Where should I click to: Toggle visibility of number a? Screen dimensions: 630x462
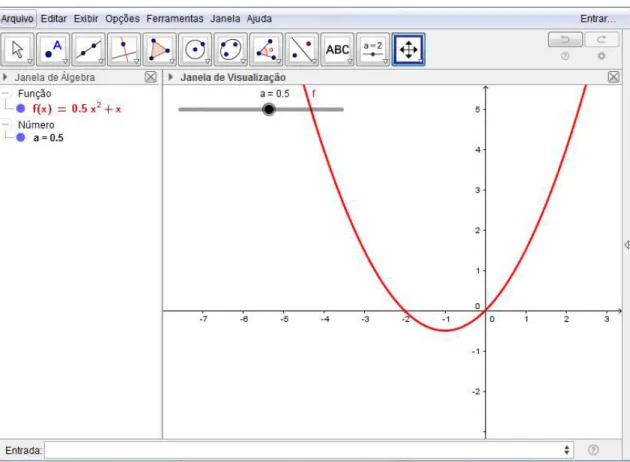(x=21, y=137)
